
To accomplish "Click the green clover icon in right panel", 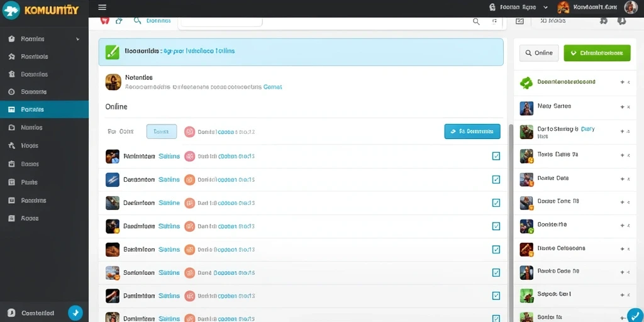I will (x=526, y=83).
